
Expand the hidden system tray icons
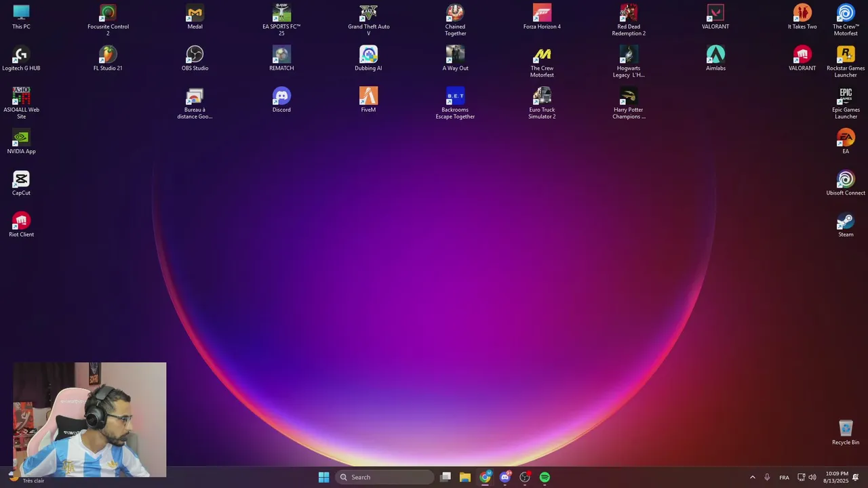coord(752,477)
